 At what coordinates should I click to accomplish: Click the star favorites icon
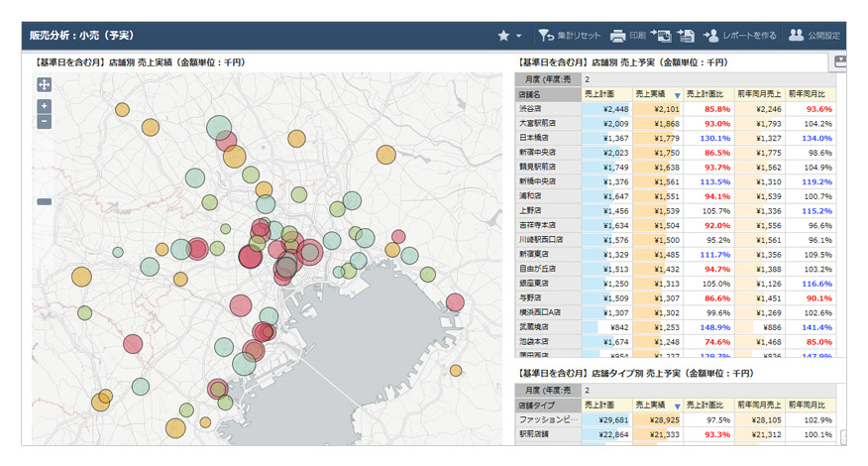[503, 36]
